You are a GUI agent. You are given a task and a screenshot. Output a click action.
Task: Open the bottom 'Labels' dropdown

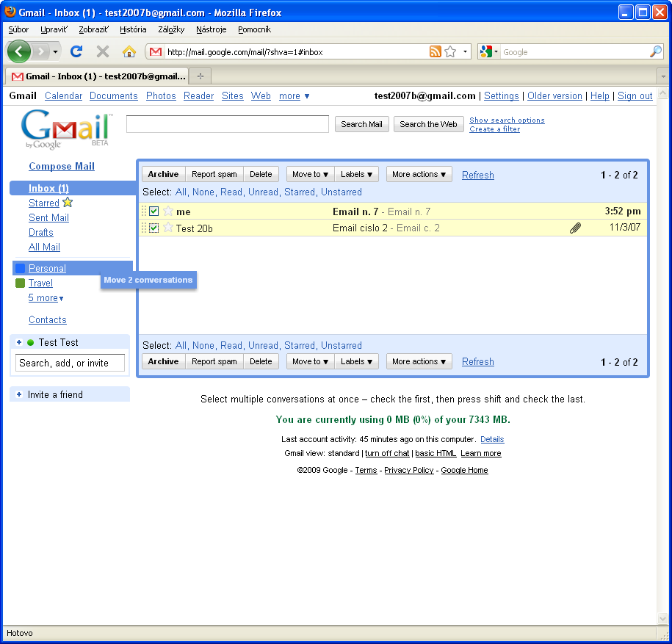pyautogui.click(x=357, y=361)
